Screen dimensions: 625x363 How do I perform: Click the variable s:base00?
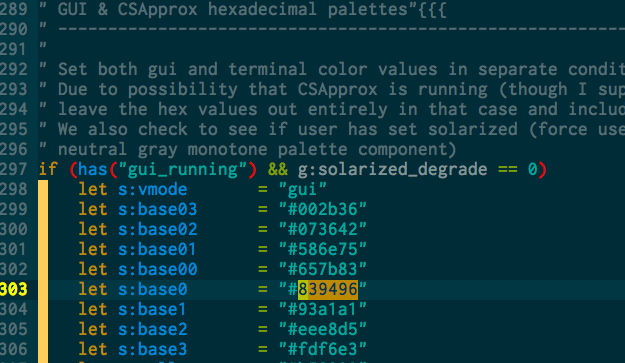point(157,269)
